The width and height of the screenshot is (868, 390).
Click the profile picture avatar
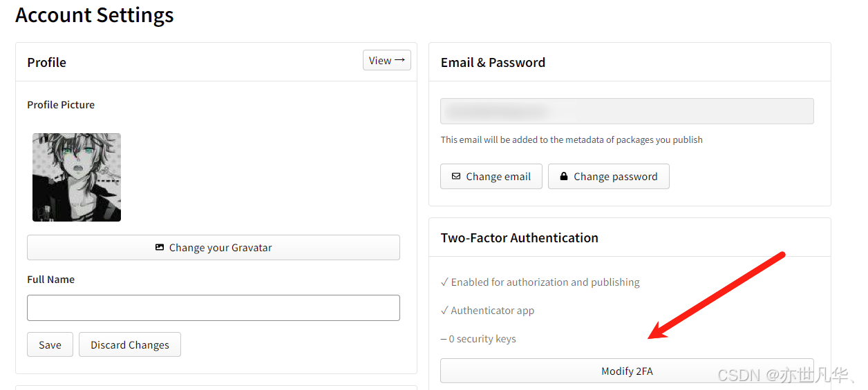[77, 177]
